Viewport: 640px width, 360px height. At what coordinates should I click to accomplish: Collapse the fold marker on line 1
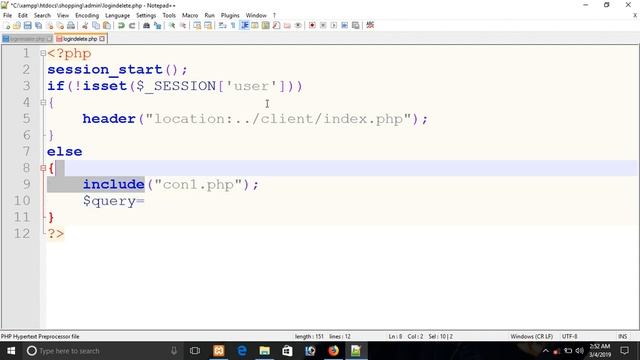(x=43, y=53)
